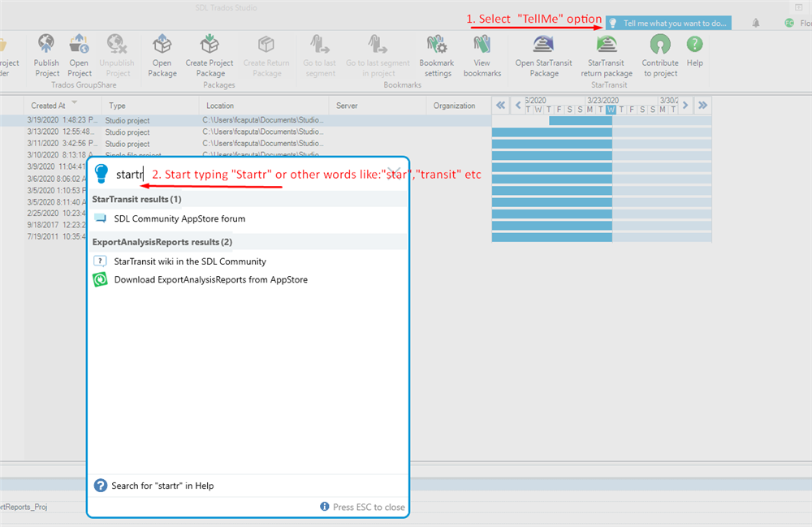
Task: Click the FC user account avatar
Action: pyautogui.click(x=789, y=23)
